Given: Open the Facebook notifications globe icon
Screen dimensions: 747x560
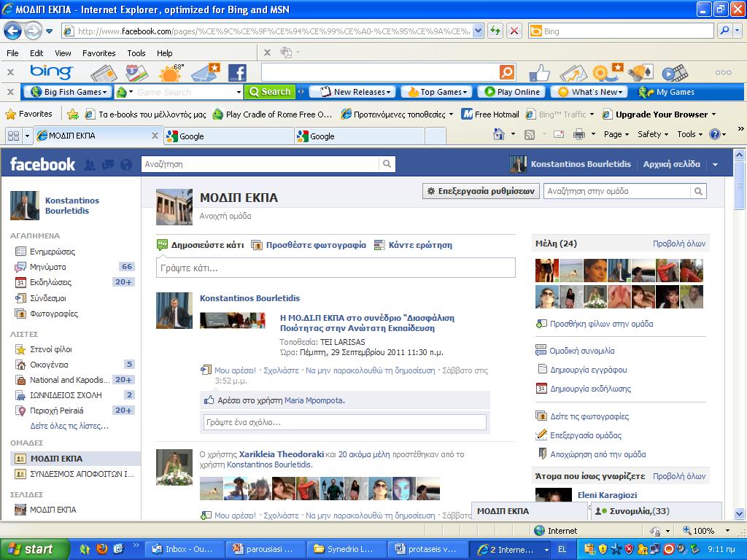Looking at the screenshot, I should tap(126, 165).
